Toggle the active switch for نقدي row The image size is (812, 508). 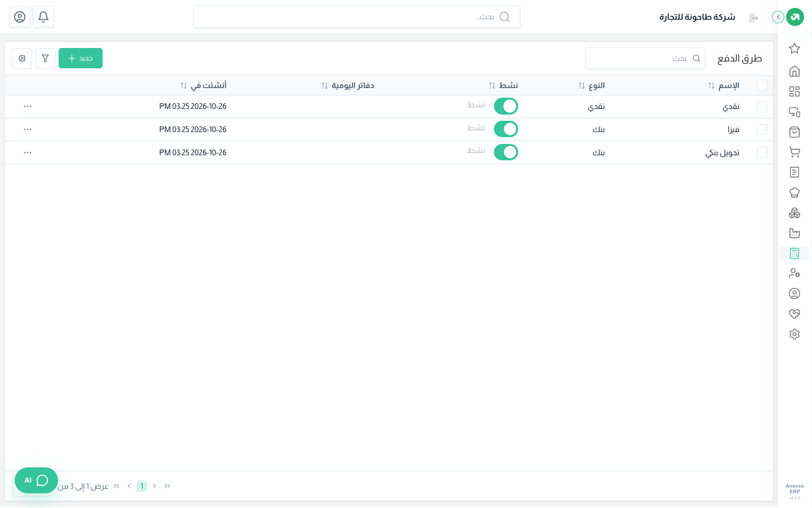pos(506,106)
